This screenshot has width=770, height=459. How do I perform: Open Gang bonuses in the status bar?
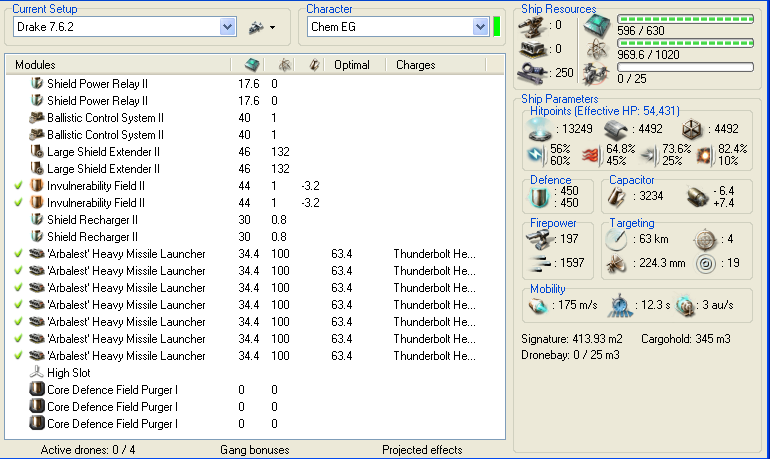[x=253, y=450]
